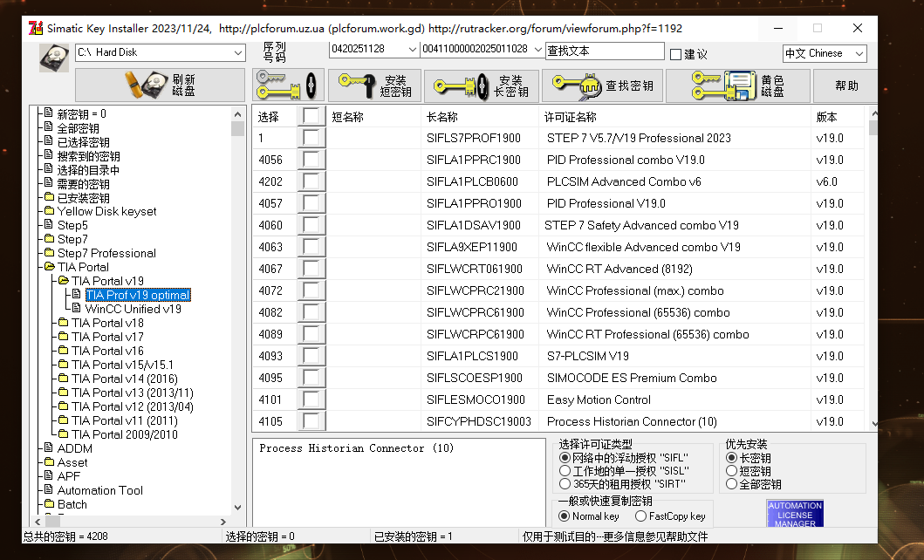
Task: Select the FastCopy key radio button
Action: point(641,516)
